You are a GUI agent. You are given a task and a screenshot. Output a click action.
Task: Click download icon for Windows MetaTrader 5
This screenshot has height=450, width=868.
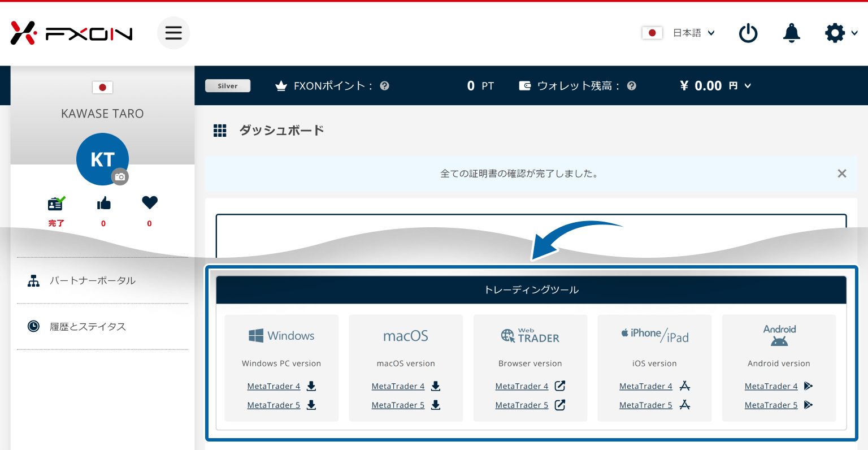pyautogui.click(x=311, y=405)
